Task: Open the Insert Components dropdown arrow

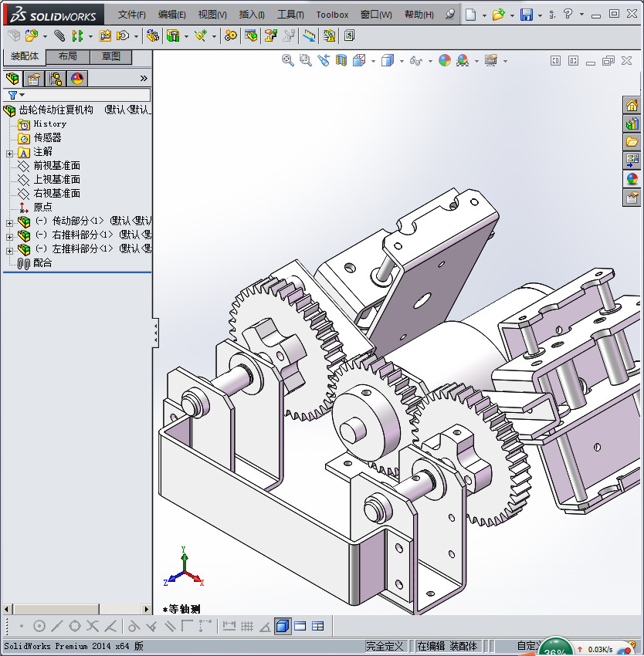Action: (45, 37)
